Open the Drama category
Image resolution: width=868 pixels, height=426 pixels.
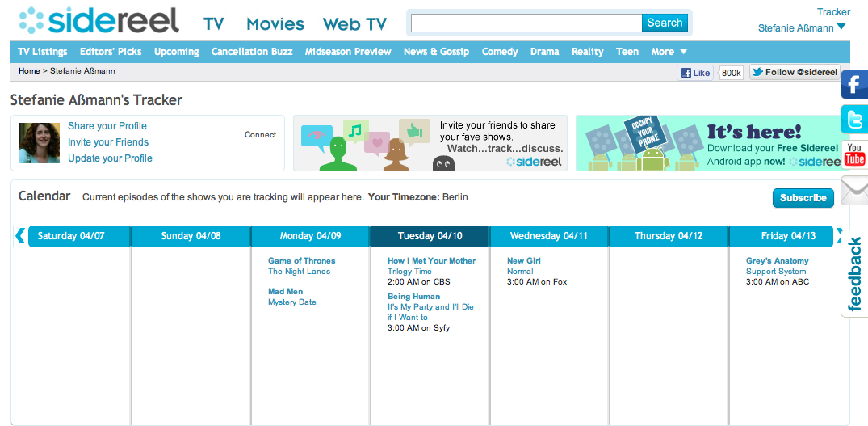point(545,52)
